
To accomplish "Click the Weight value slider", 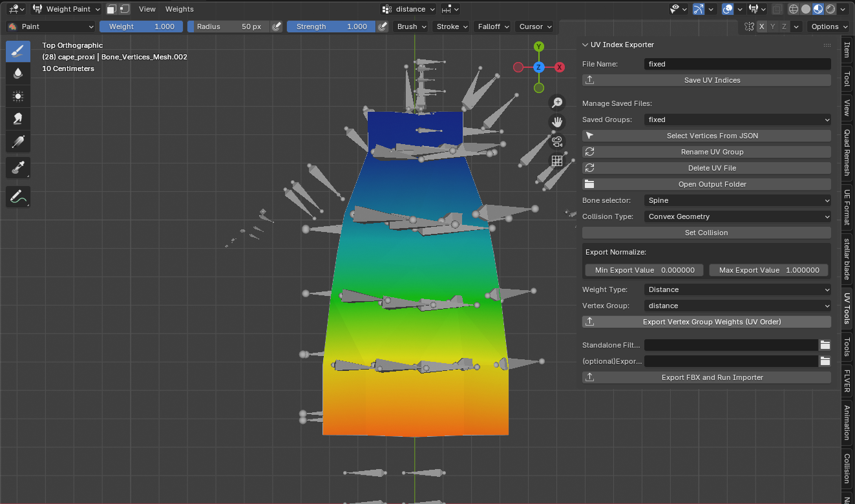I will click(141, 26).
